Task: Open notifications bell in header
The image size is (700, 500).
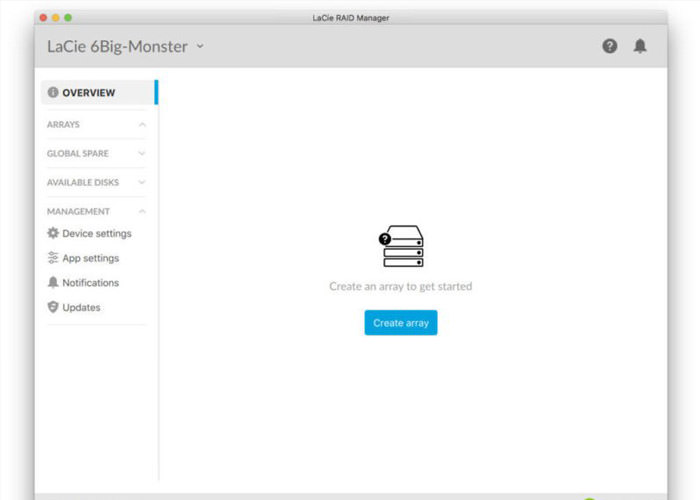Action: 640,46
